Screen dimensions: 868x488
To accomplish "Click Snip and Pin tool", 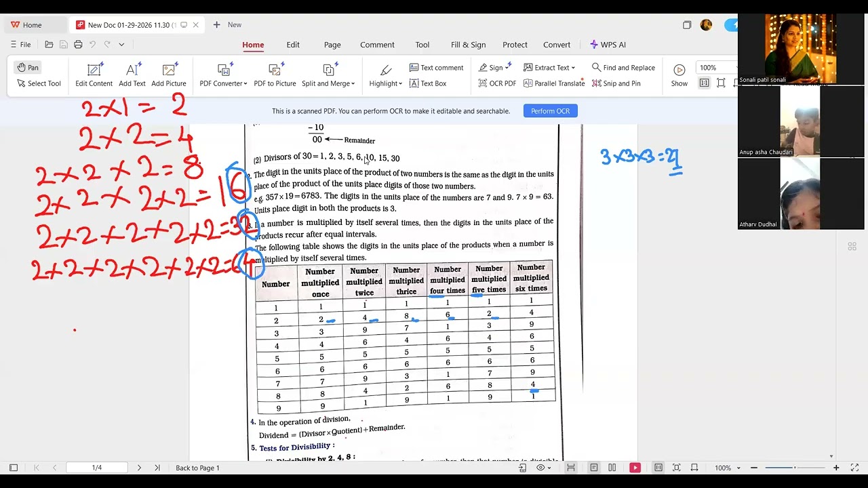I will pyautogui.click(x=616, y=83).
